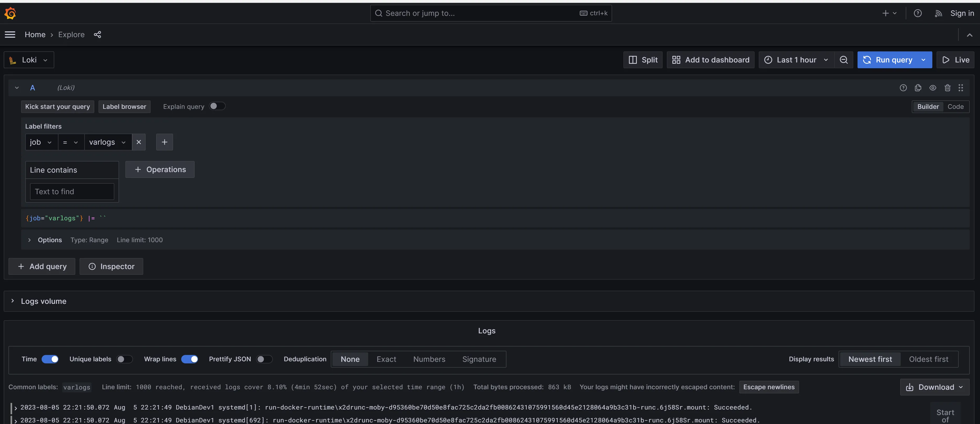Focus the Search or jump to field
This screenshot has height=424, width=980.
(491, 13)
